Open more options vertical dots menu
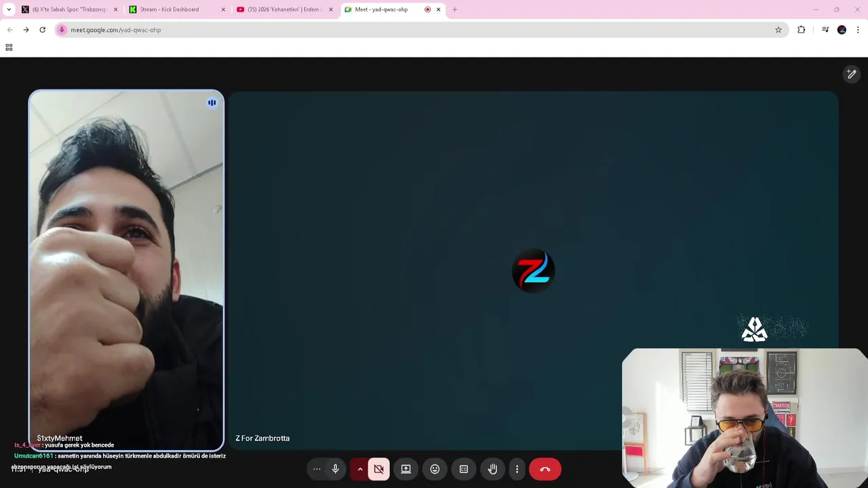868x488 pixels. pos(517,469)
